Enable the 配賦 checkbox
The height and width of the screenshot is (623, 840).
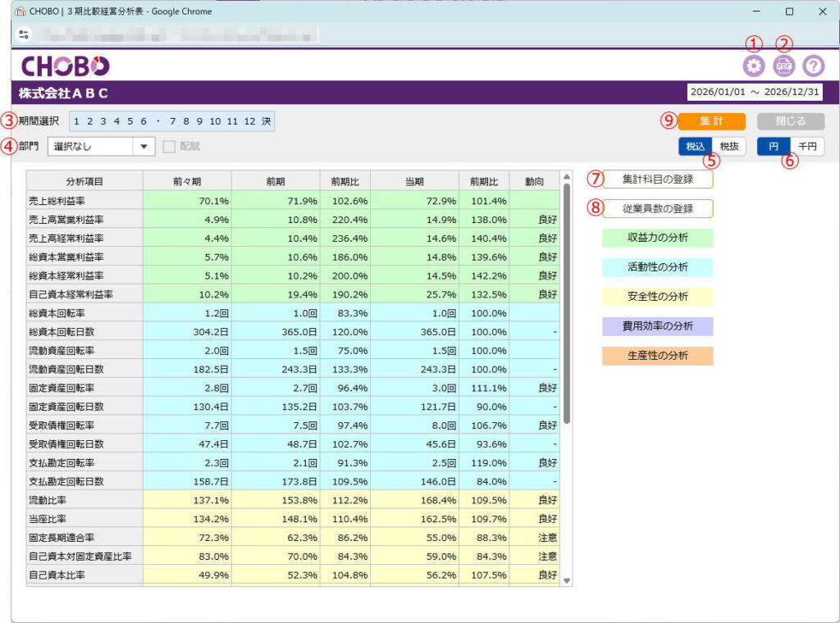(169, 147)
